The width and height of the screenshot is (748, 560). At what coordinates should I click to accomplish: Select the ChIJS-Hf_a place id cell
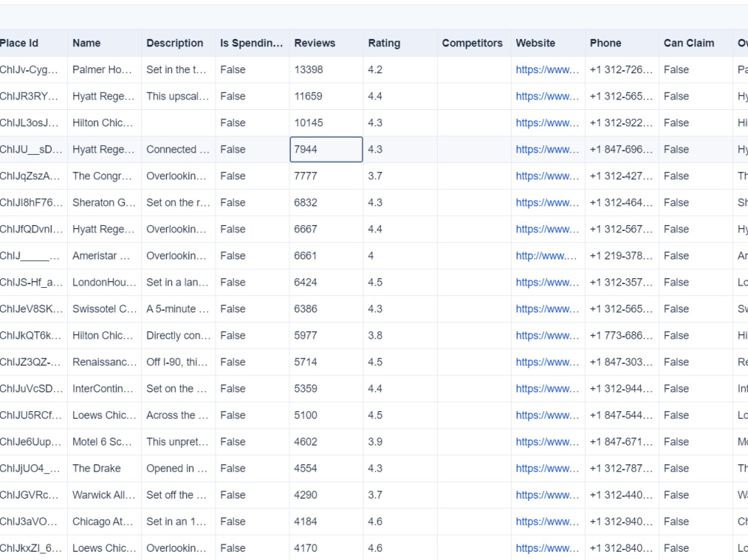tap(34, 283)
